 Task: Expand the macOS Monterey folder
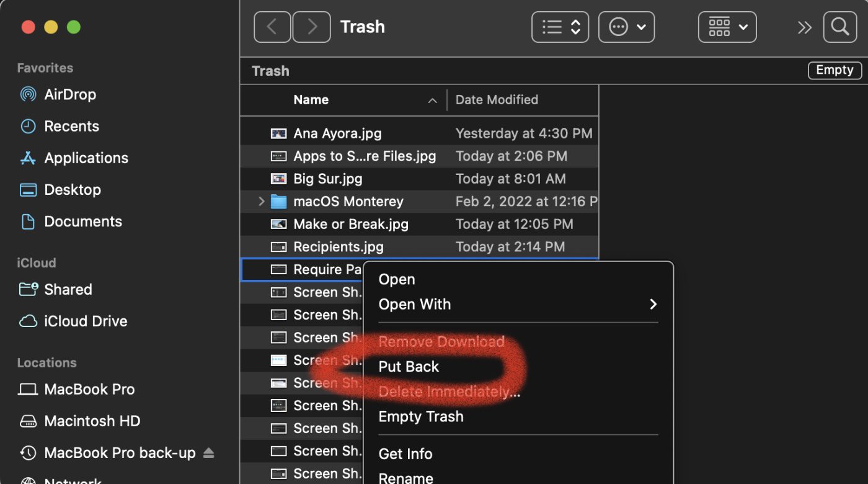pyautogui.click(x=261, y=201)
